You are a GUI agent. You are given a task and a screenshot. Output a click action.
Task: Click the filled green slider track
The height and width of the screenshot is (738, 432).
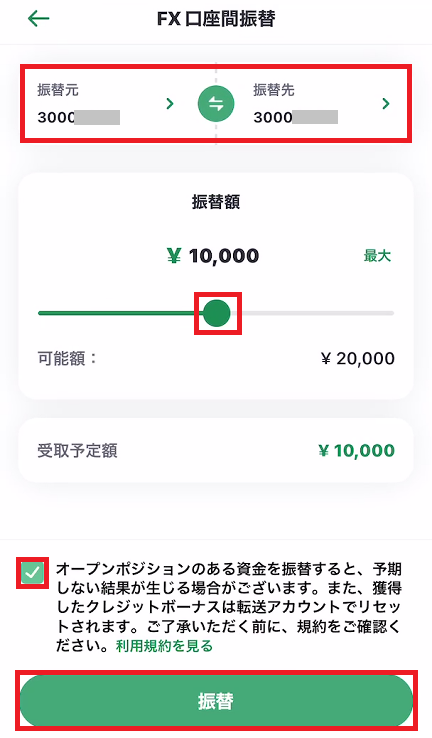120,313
